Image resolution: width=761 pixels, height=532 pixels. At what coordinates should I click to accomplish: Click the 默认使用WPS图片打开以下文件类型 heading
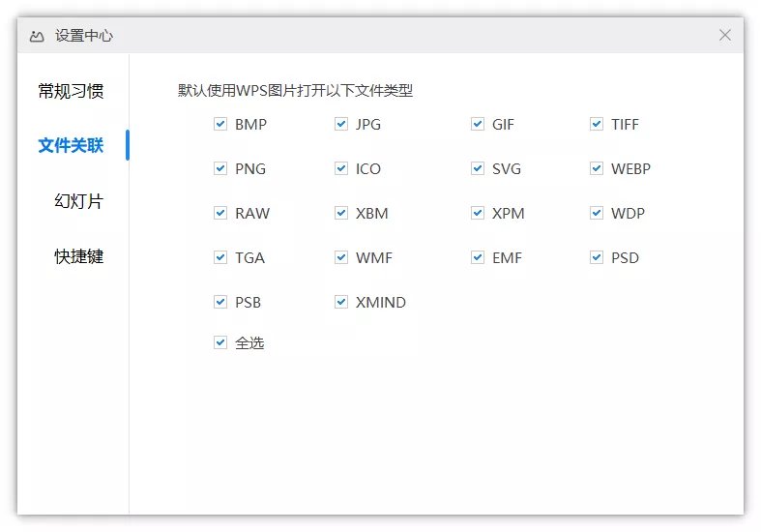pyautogui.click(x=295, y=91)
